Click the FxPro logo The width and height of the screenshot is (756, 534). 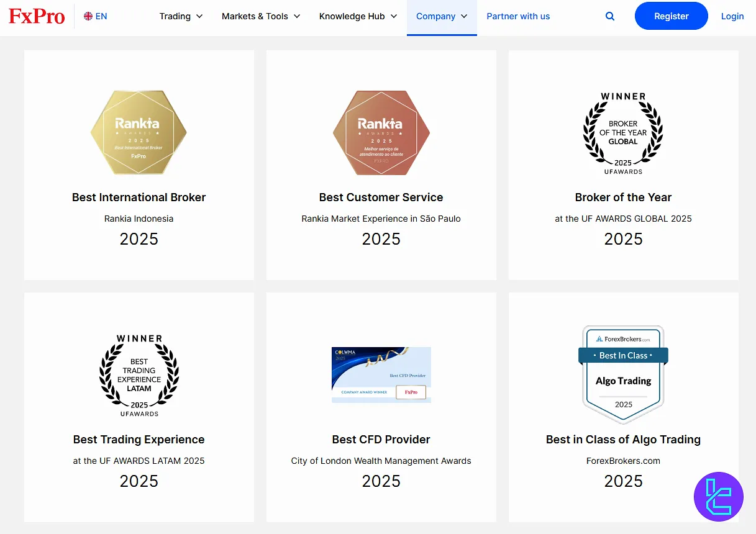[x=37, y=17]
